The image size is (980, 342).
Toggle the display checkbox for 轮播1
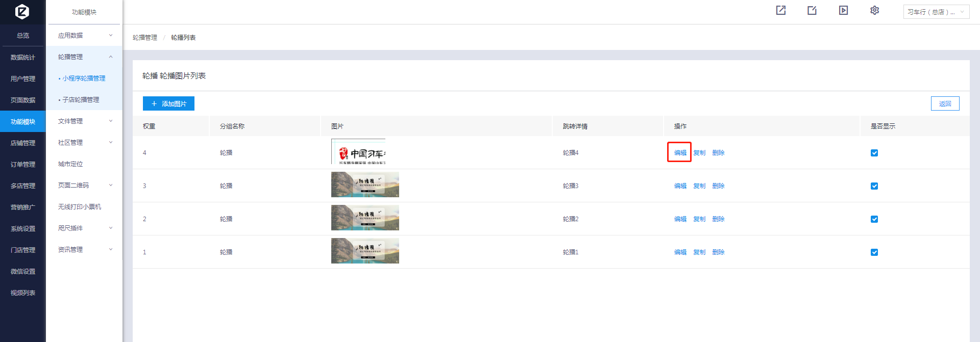click(x=874, y=252)
